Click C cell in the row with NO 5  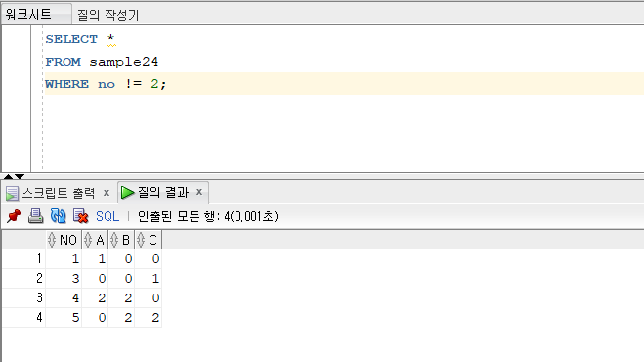point(149,318)
